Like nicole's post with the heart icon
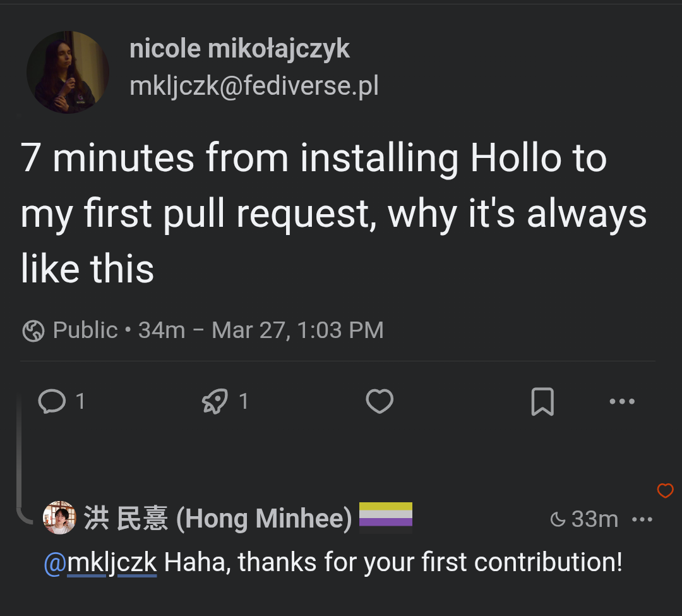682x616 pixels. click(x=380, y=401)
